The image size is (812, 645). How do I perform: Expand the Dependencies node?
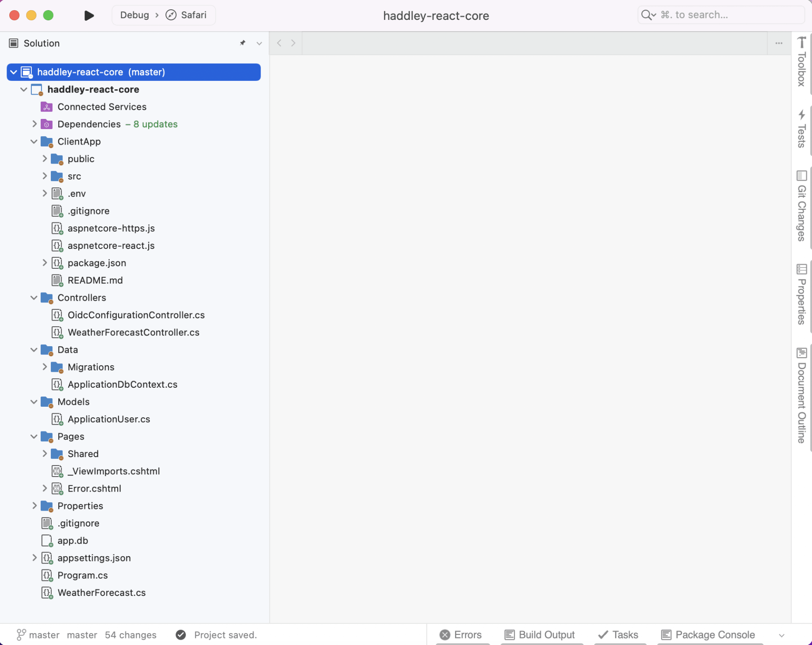pos(34,124)
